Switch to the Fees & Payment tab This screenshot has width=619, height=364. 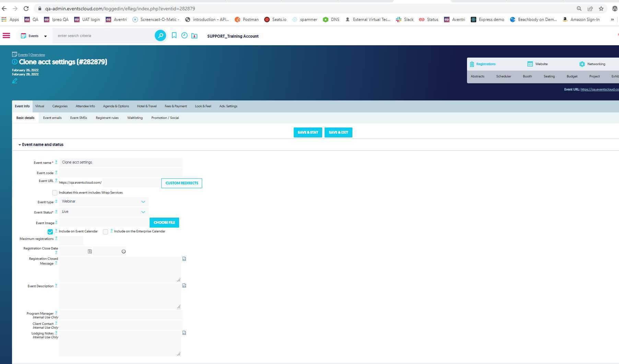tap(176, 106)
